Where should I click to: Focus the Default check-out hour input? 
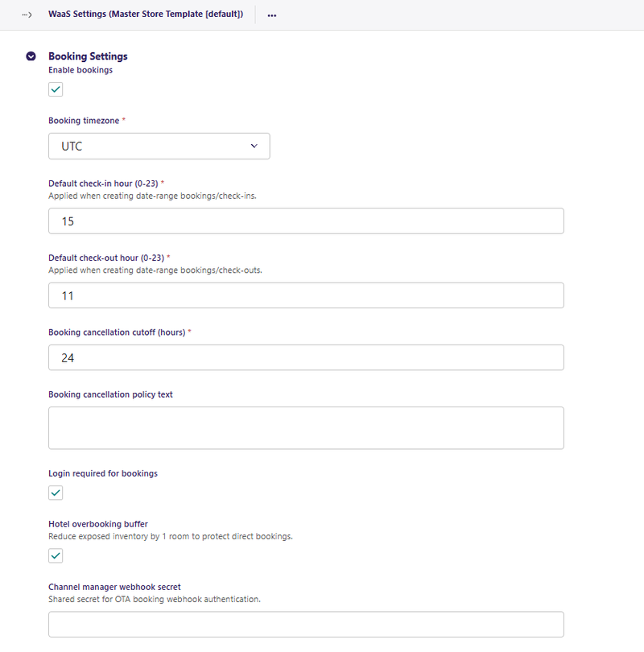(306, 295)
